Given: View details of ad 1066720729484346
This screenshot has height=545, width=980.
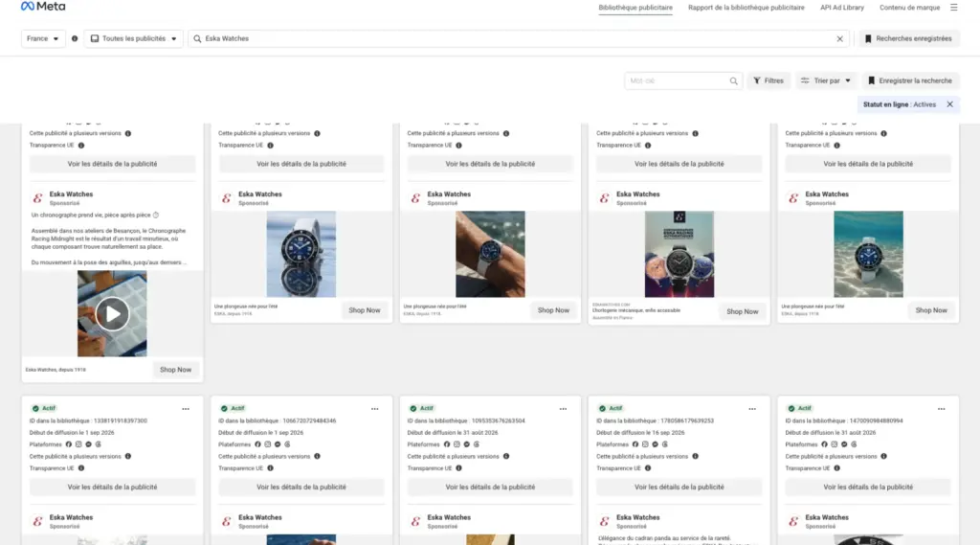Looking at the screenshot, I should [x=301, y=487].
